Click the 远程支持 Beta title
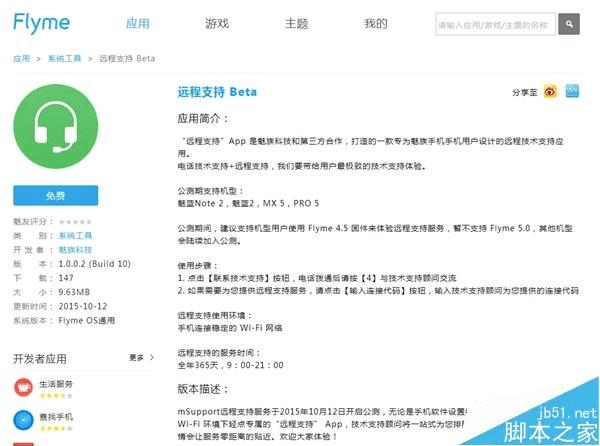Viewport: 600px width, 446px height. [217, 92]
